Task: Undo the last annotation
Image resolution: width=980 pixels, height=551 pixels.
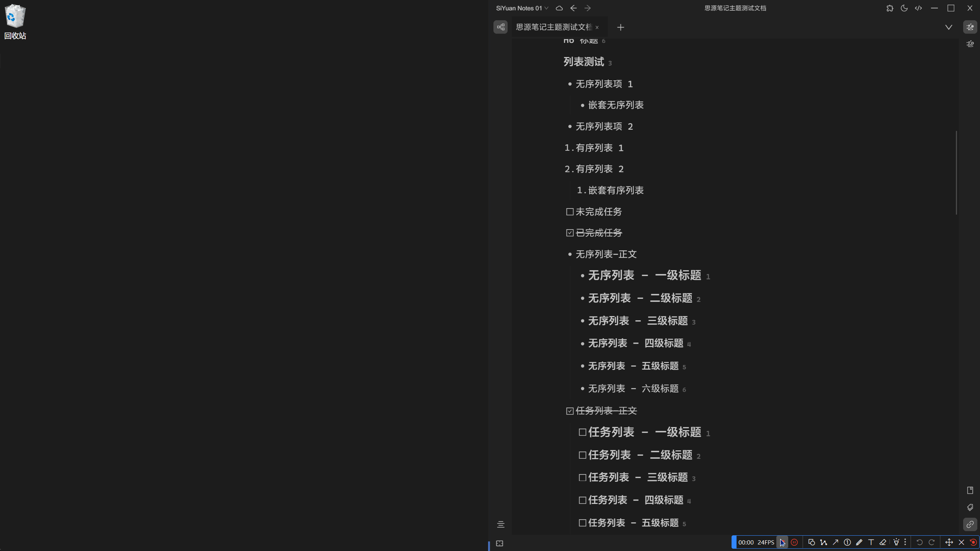Action: pos(920,542)
